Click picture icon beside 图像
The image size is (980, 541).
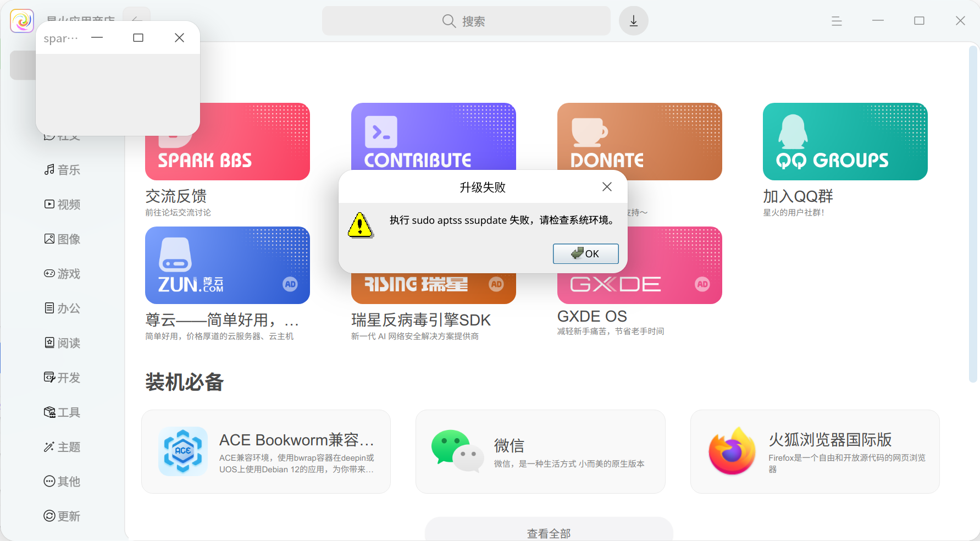49,239
